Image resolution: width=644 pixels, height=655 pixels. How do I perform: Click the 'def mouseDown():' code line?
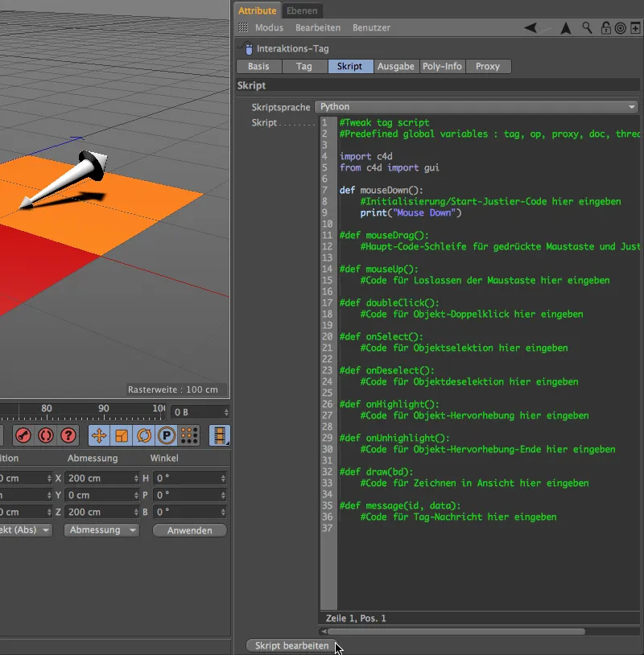[381, 190]
